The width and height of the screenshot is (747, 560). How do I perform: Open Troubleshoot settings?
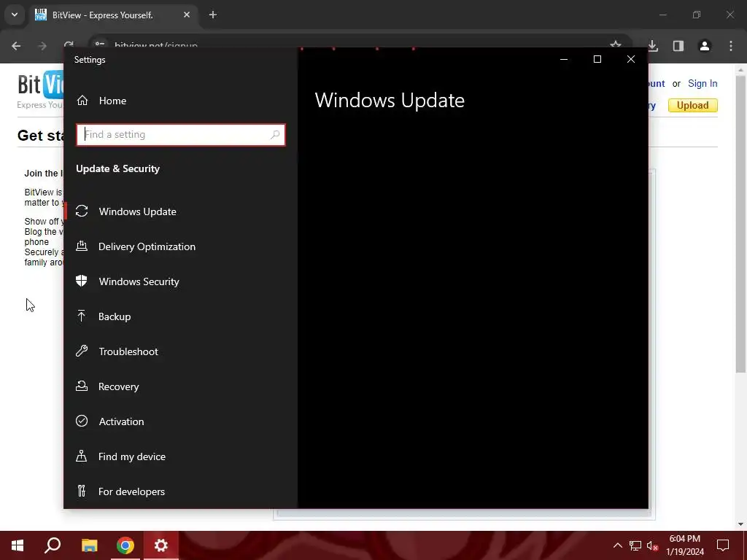[x=181, y=351]
